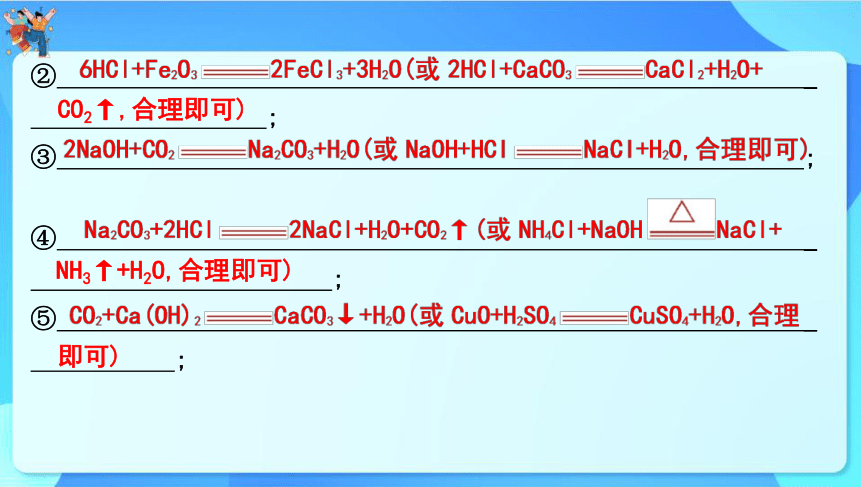The width and height of the screenshot is (861, 487).
Task: Click the equals sign after '6HCl+Fe₂O₃'
Action: [235, 72]
